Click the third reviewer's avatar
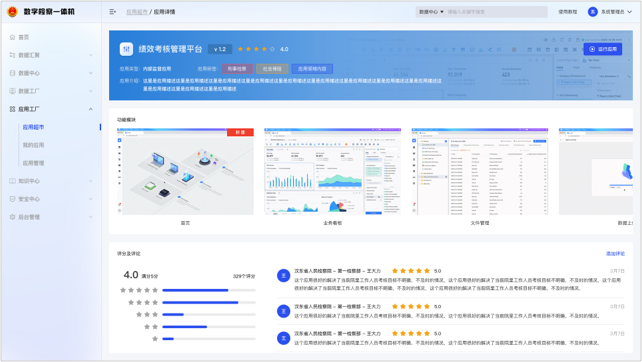 click(x=283, y=338)
